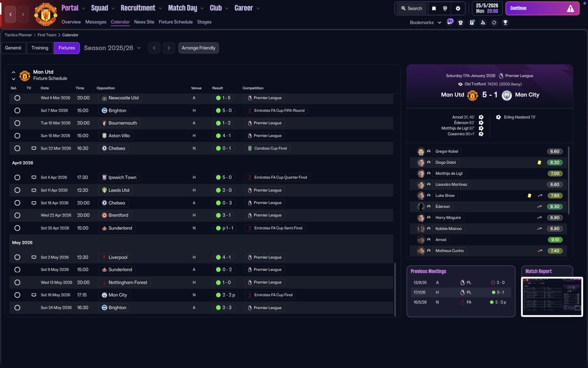Open the Squad dropdown menu
Image resolution: width=588 pixels, height=368 pixels.
103,8
